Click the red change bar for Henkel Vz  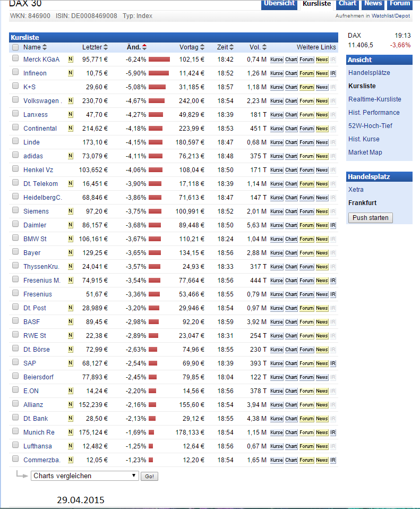point(156,170)
